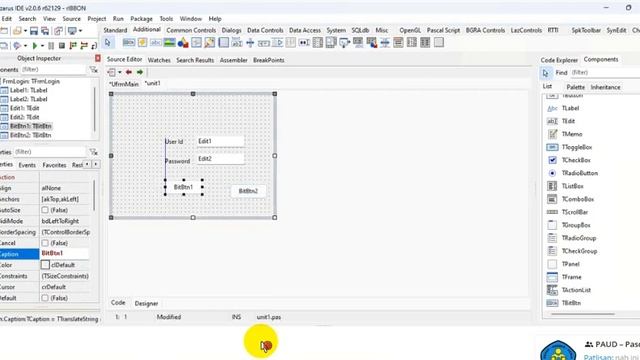Pick the TBitBtn component from Additional palette

[x=129, y=42]
